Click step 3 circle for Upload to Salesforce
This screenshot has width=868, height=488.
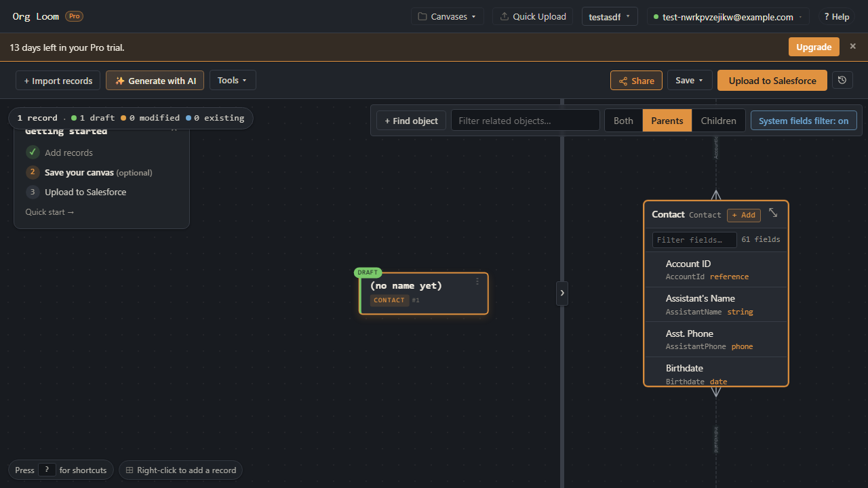coord(33,192)
